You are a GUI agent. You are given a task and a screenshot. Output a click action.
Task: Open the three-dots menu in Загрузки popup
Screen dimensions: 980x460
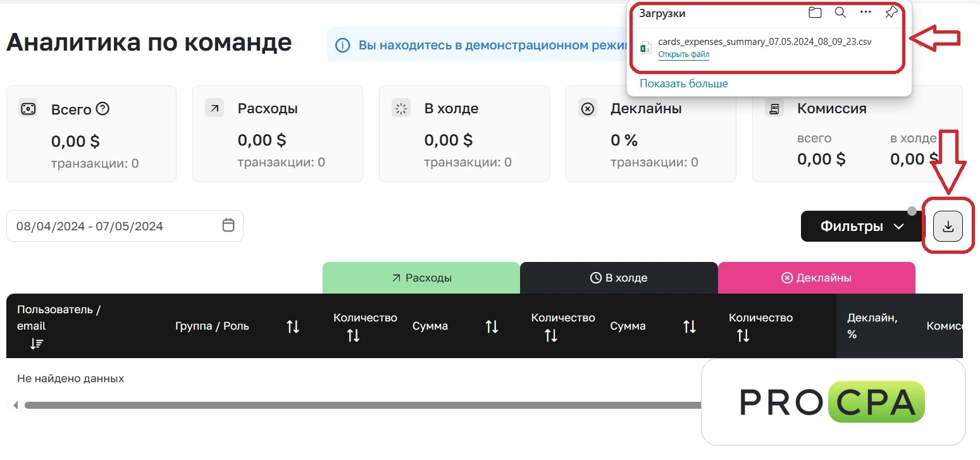865,13
